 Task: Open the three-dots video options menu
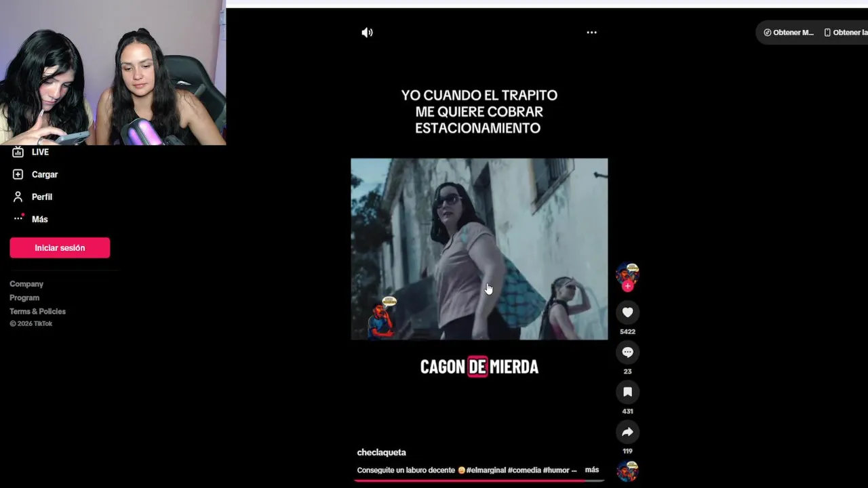pyautogui.click(x=591, y=33)
